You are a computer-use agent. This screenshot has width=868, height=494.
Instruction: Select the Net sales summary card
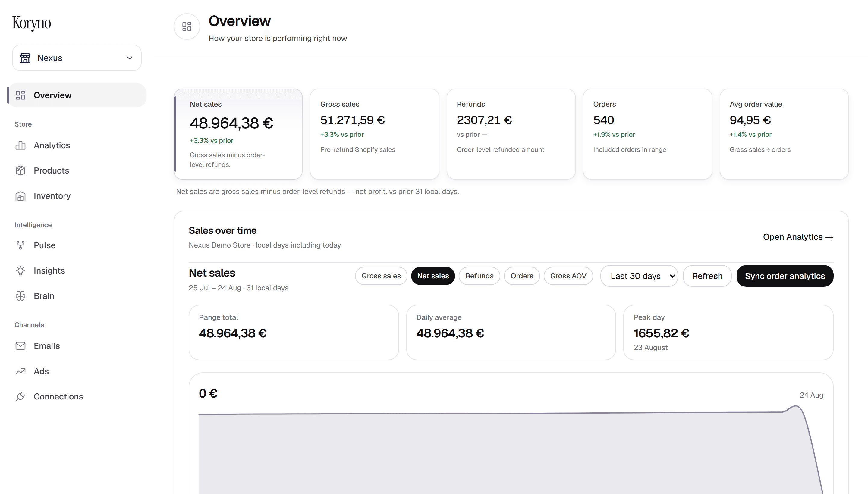pyautogui.click(x=238, y=134)
